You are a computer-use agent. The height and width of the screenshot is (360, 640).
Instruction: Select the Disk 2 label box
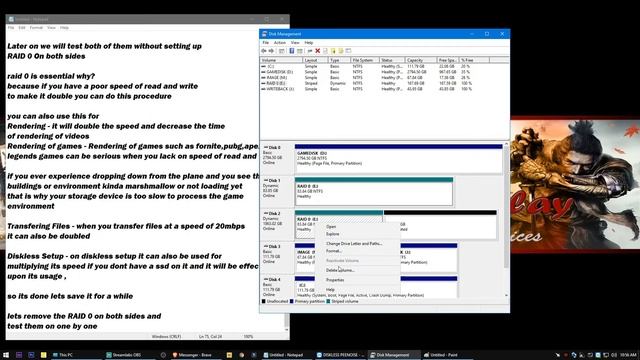[277, 225]
